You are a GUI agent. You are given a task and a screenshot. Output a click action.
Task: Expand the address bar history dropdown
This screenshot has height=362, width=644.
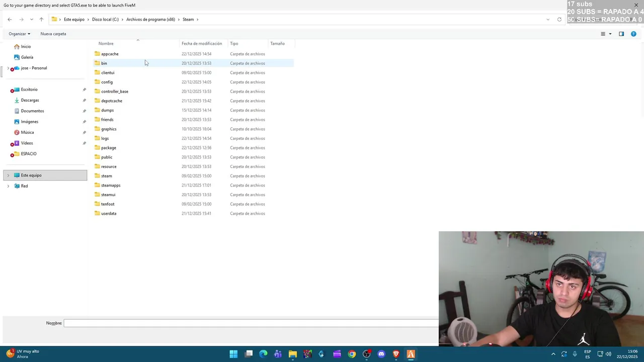pyautogui.click(x=548, y=20)
